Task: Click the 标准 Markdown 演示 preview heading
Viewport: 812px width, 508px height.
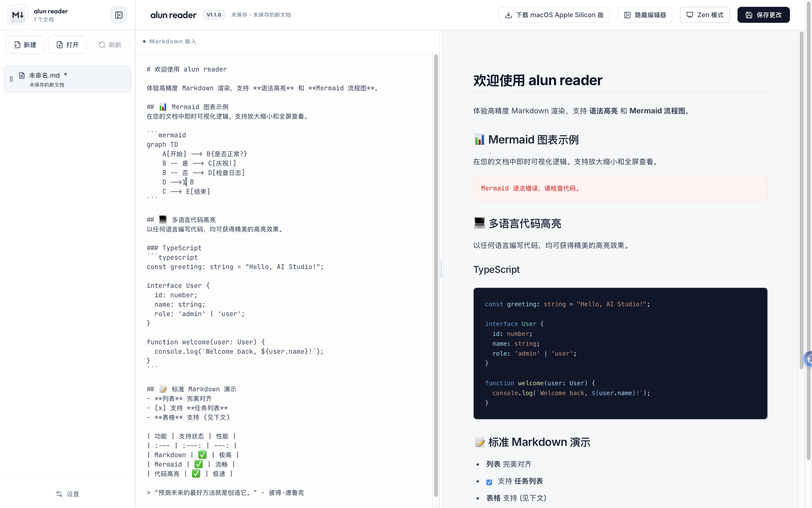Action: (532, 442)
